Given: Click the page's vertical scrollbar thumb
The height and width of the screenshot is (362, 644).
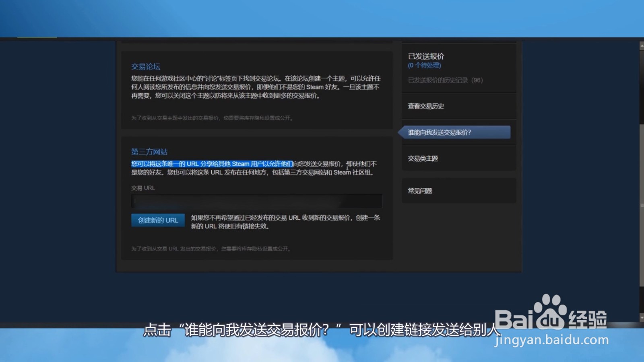Looking at the screenshot, I should pyautogui.click(x=641, y=205).
